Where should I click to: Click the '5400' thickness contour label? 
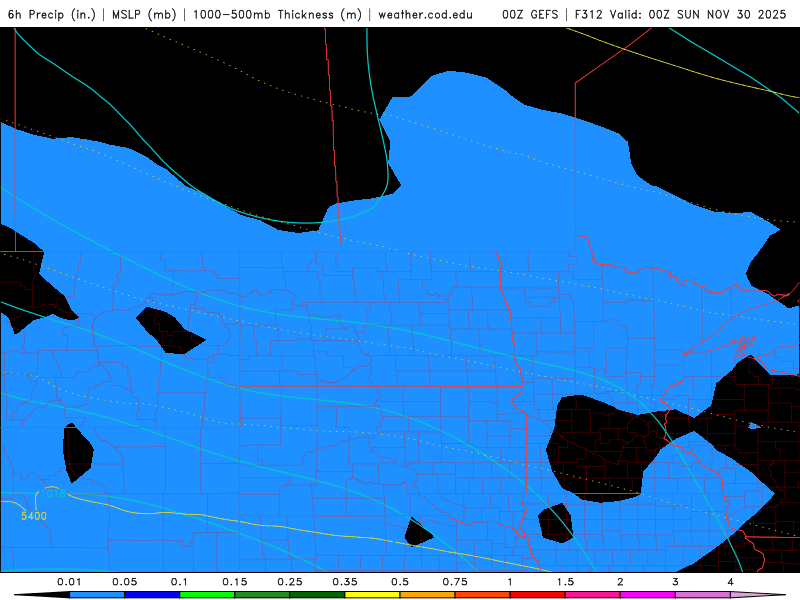34,516
